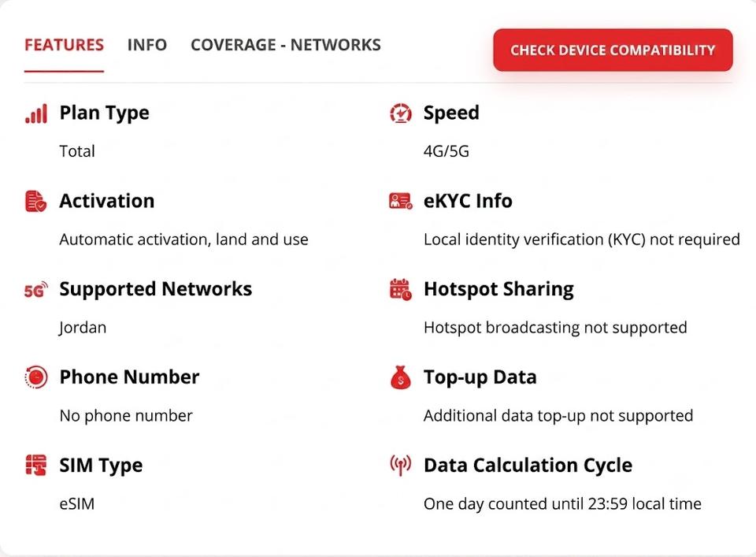Click the Check Device Compatibility button
756x557 pixels.
pyautogui.click(x=613, y=50)
